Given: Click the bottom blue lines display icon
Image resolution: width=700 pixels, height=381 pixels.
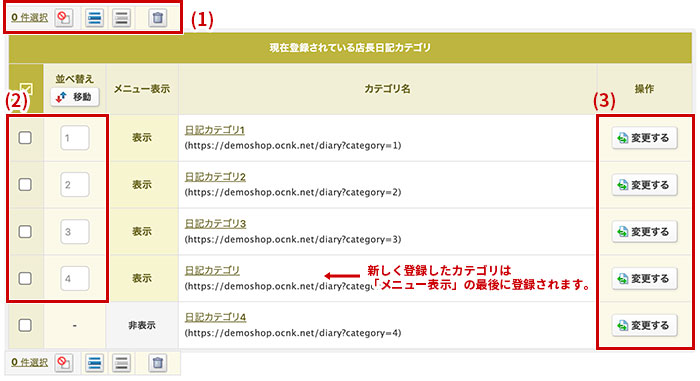Looking at the screenshot, I should (x=94, y=363).
